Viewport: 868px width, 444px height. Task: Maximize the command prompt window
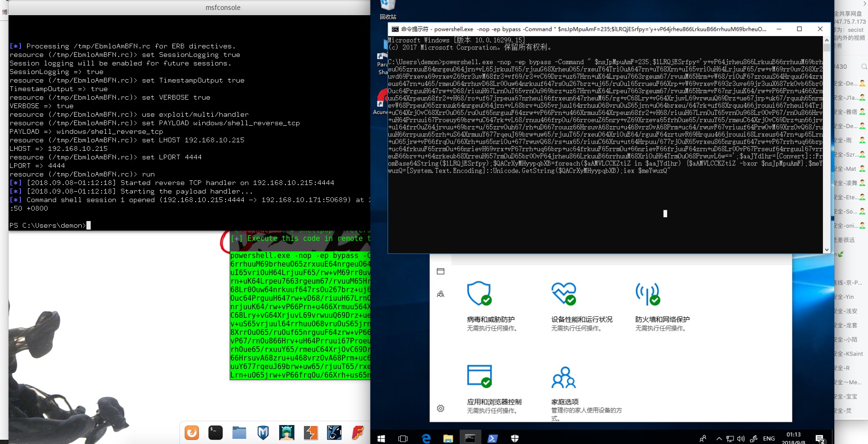click(800, 29)
